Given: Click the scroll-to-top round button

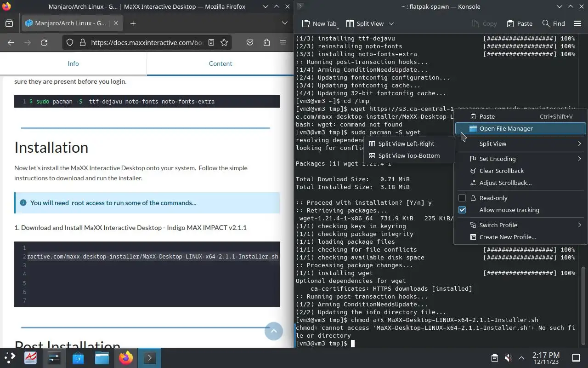Looking at the screenshot, I should [x=274, y=331].
